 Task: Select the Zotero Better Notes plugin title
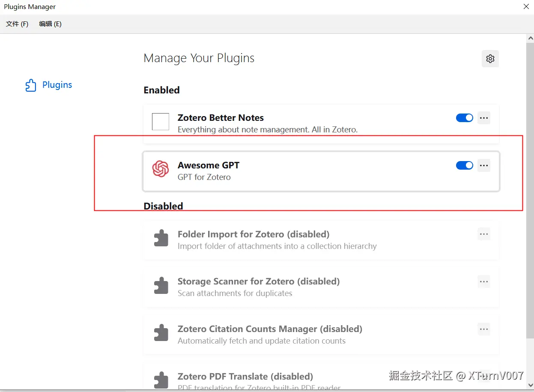pos(221,118)
